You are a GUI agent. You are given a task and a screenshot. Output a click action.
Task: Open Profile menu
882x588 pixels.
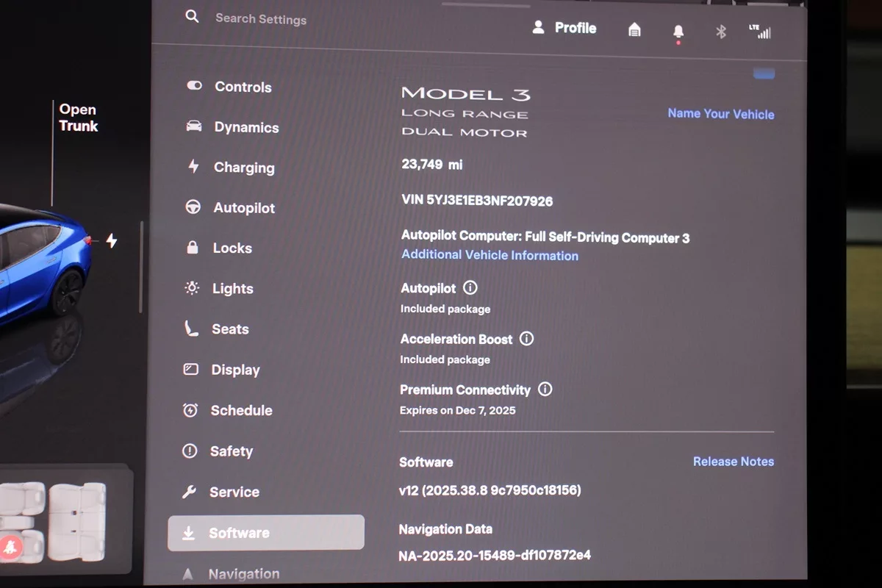pyautogui.click(x=564, y=28)
